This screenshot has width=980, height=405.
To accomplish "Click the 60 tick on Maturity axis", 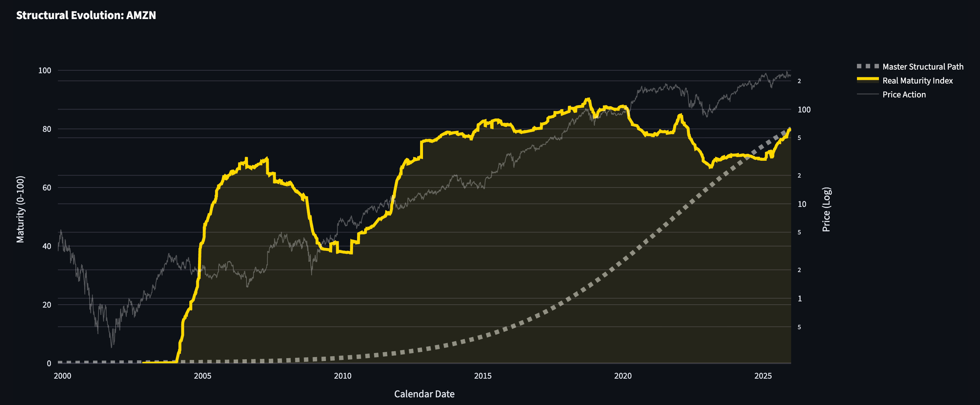I will 47,188.
